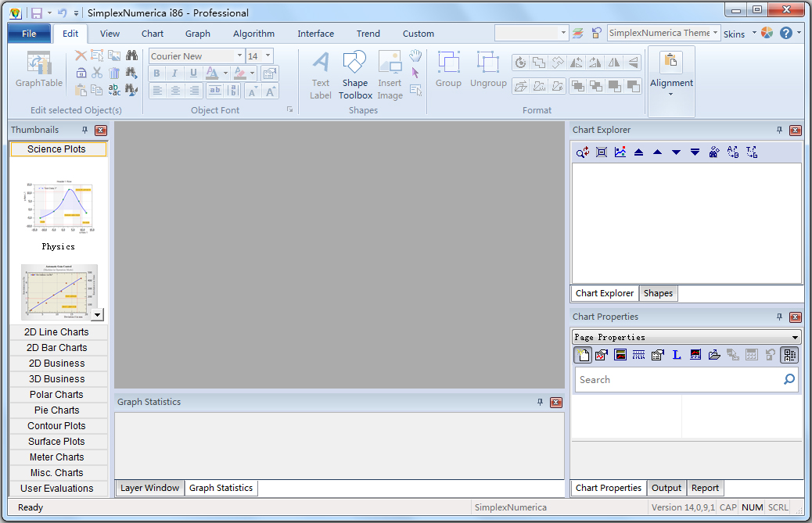Click the move down arrow in Chart Explorer
This screenshot has width=812, height=523.
pyautogui.click(x=676, y=152)
